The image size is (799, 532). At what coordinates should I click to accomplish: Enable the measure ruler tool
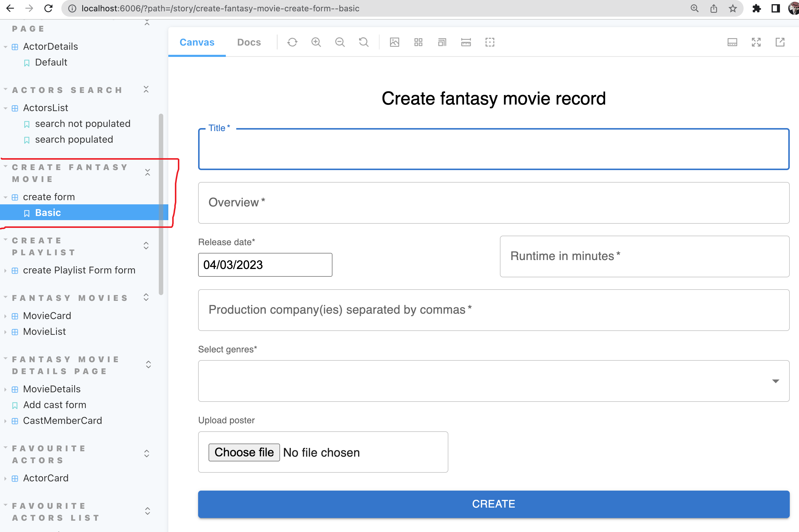click(x=466, y=42)
